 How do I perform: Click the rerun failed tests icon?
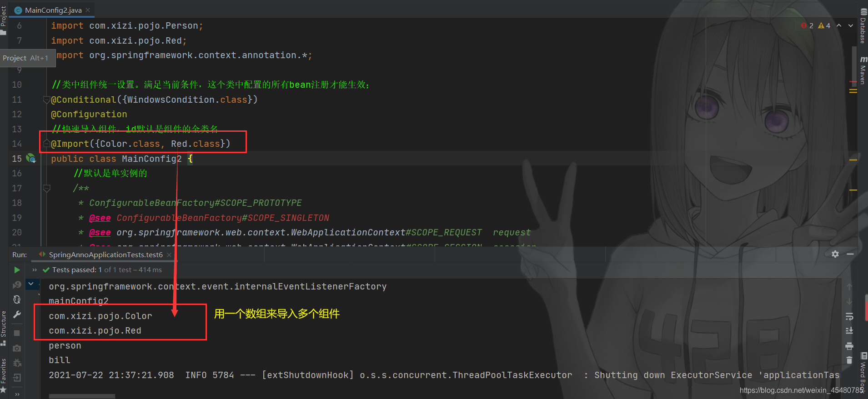(x=17, y=284)
